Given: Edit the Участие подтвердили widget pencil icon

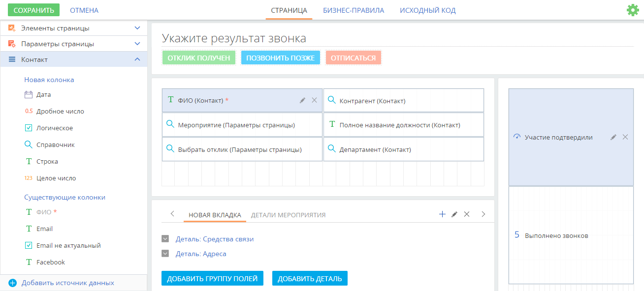Looking at the screenshot, I should click(x=613, y=137).
